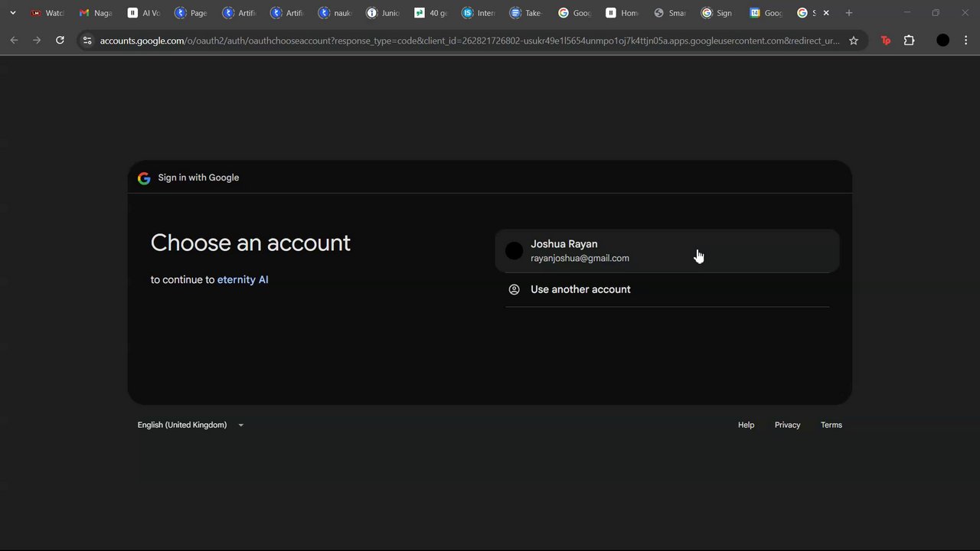Open the Chrome profile avatar
Image resolution: width=980 pixels, height=551 pixels.
tap(943, 41)
